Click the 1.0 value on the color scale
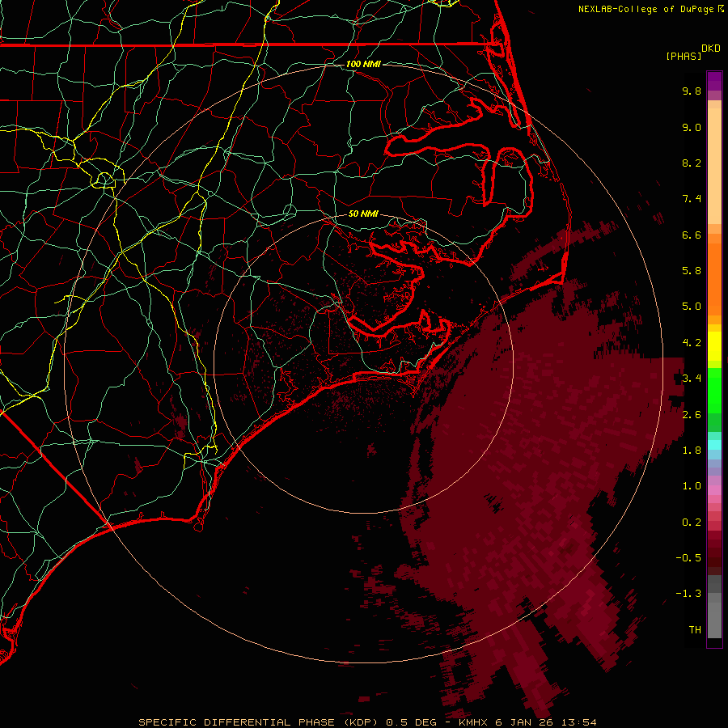Screen dimensions: 728x728 pyautogui.click(x=692, y=486)
